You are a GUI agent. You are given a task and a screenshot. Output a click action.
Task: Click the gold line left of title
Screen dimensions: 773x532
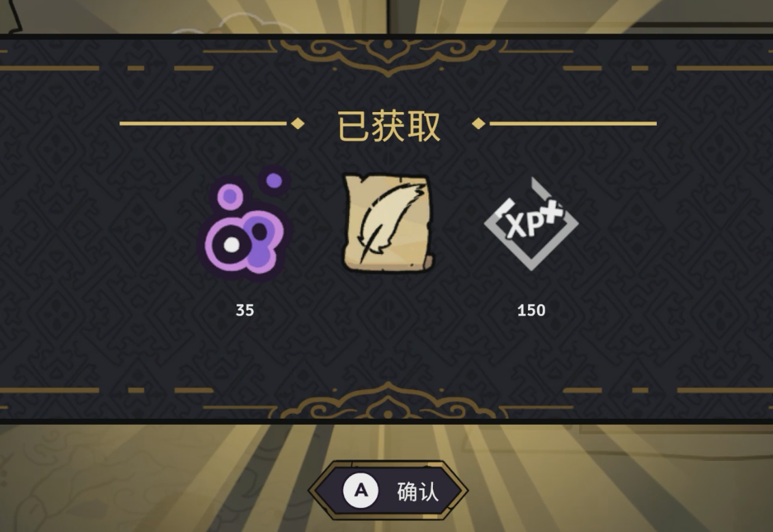click(x=203, y=123)
